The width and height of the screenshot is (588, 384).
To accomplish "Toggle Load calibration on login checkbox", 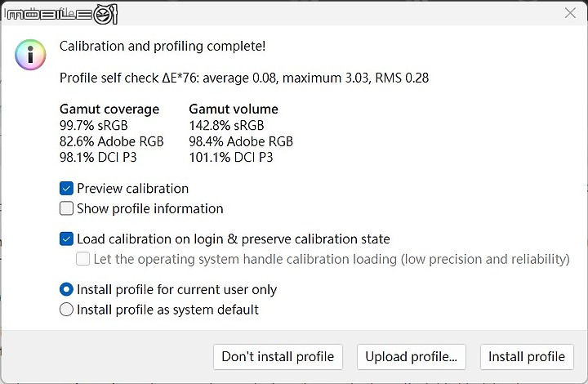I will 66,239.
